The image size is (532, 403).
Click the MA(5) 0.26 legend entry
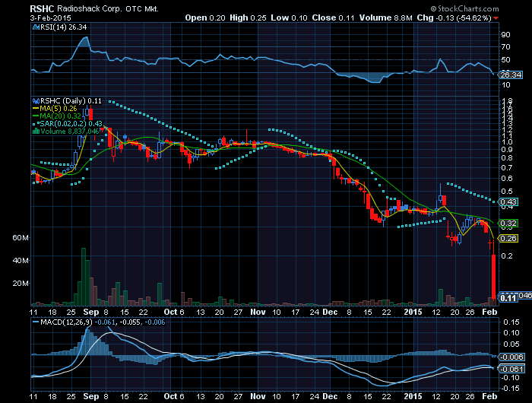tap(55, 109)
